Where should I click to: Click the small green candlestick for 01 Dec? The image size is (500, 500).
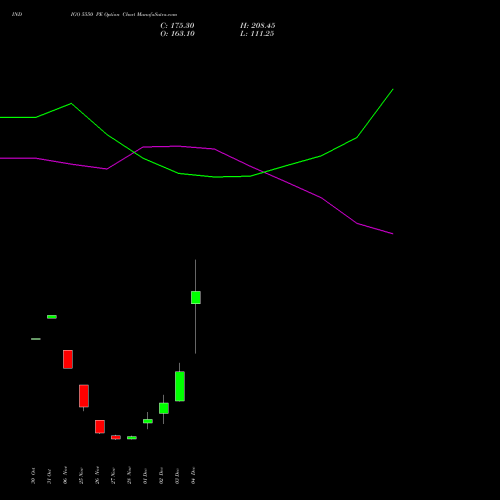coord(148,421)
